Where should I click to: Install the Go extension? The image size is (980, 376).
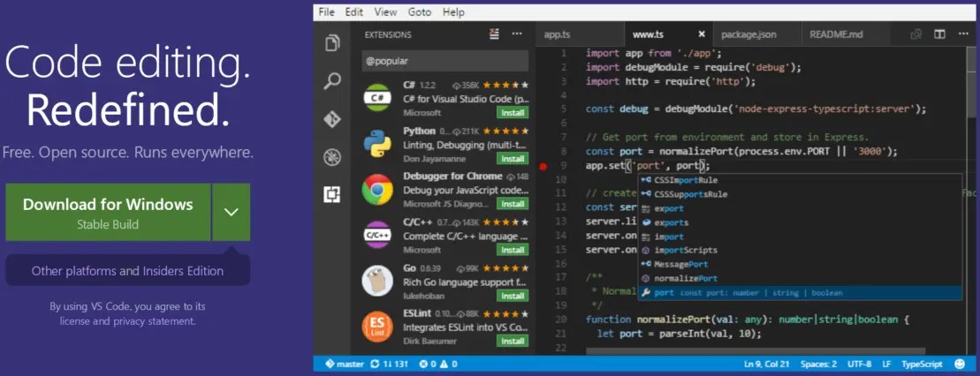(513, 296)
